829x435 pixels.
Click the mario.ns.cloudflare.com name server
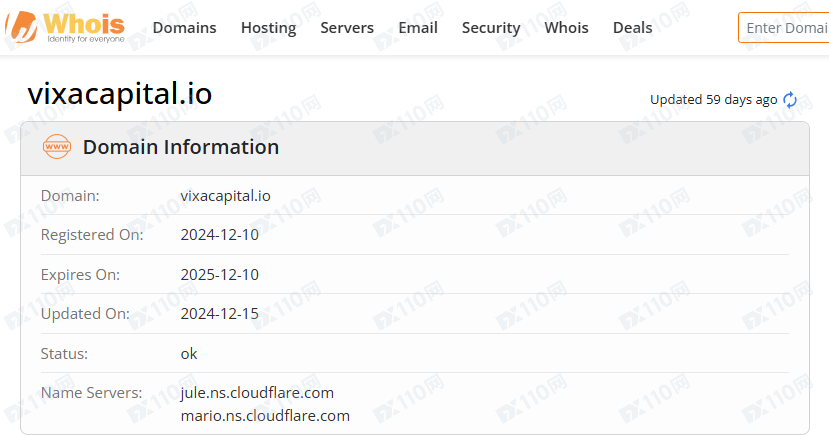click(x=265, y=415)
